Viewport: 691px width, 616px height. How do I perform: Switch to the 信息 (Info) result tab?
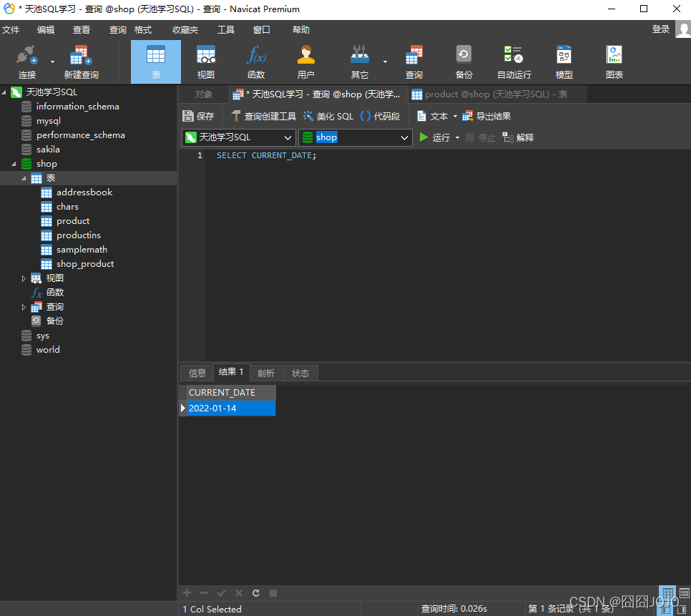coord(197,373)
